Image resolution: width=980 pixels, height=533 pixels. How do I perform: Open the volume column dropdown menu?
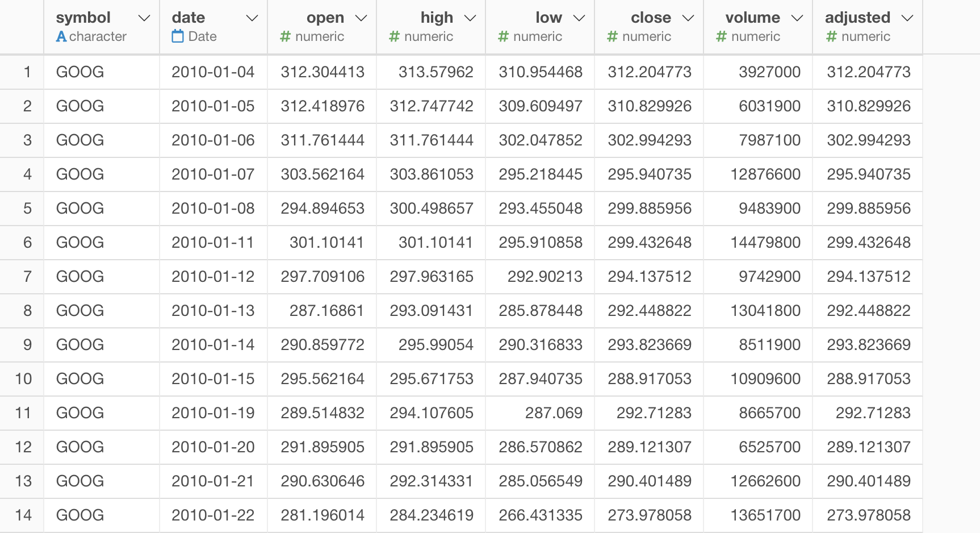coord(797,18)
